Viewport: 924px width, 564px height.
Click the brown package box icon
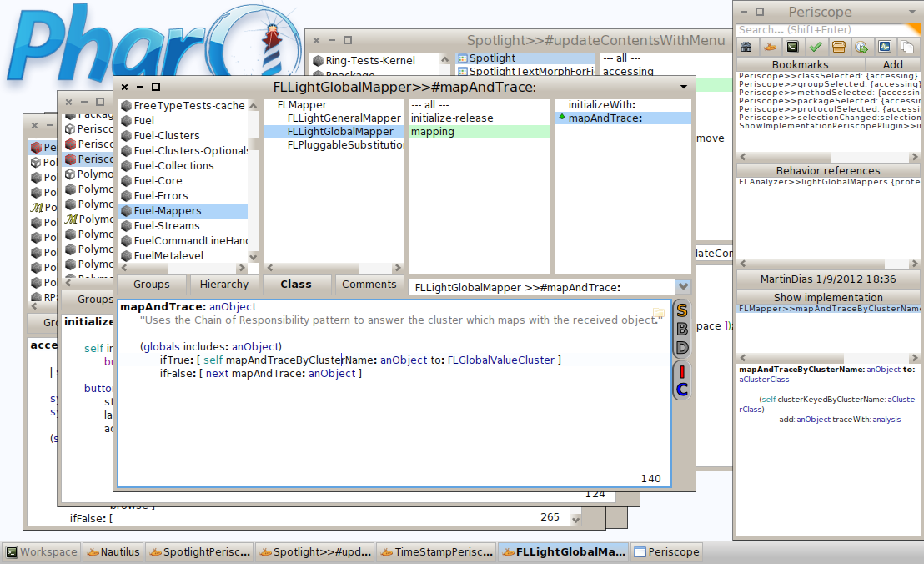click(x=838, y=48)
